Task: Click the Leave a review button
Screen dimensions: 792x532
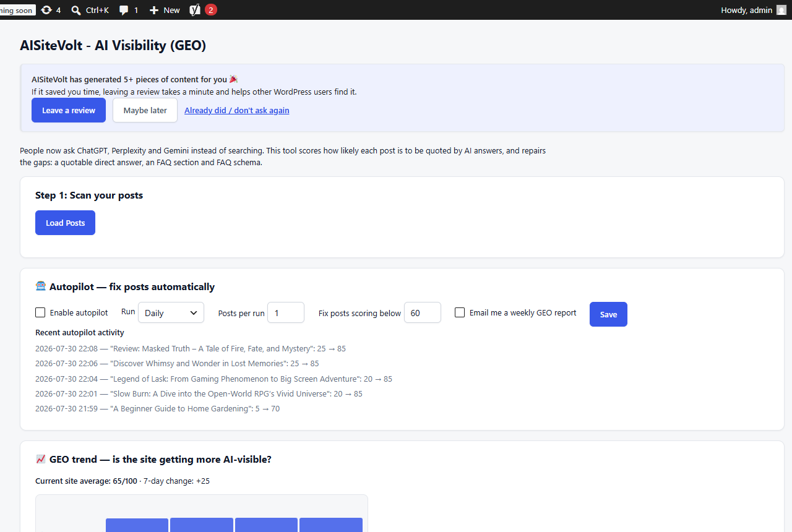Action: tap(69, 110)
